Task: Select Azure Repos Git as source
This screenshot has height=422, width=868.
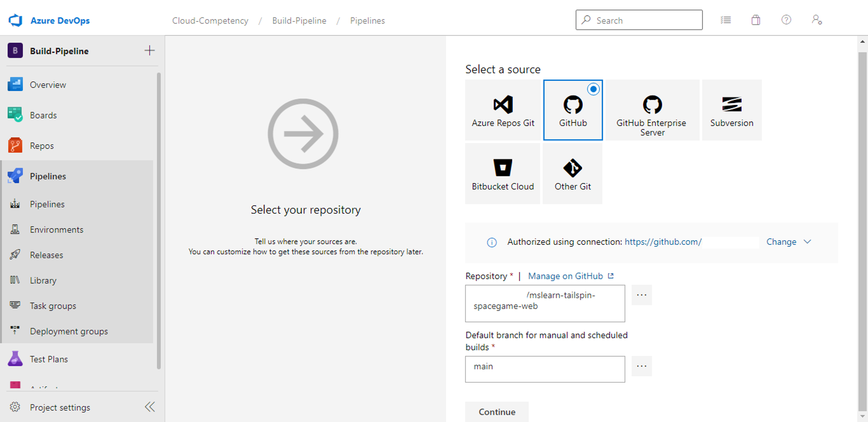Action: (502, 110)
